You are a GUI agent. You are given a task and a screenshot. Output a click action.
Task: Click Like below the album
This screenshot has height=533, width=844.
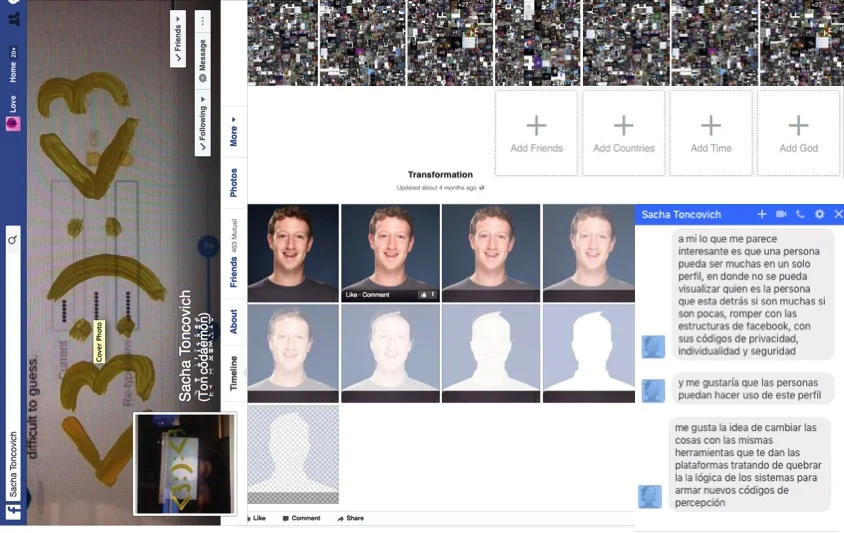[259, 518]
